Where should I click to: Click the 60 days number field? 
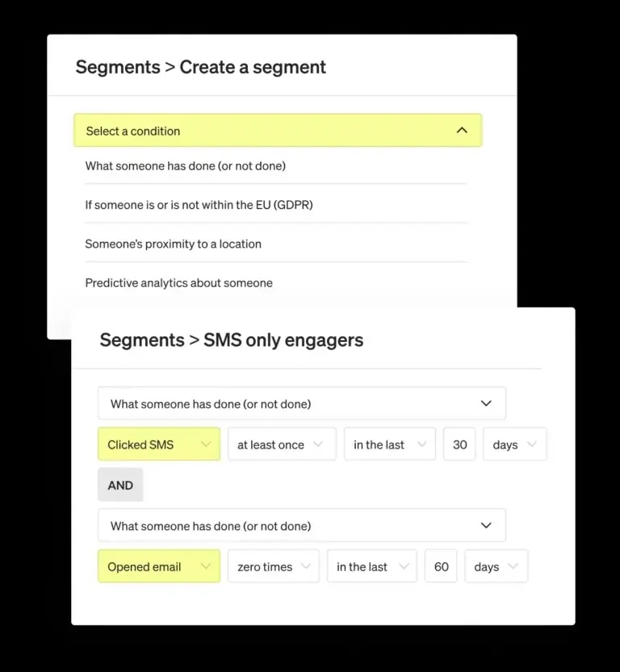(x=441, y=567)
